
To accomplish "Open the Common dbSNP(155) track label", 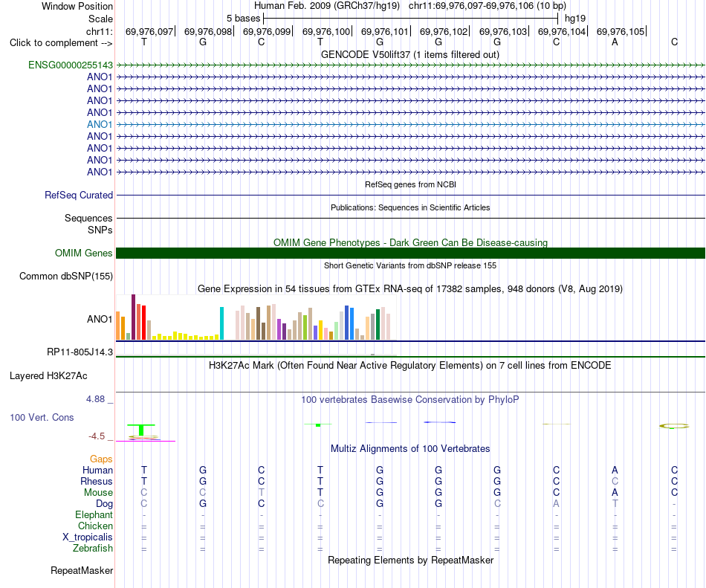I will pos(66,276).
